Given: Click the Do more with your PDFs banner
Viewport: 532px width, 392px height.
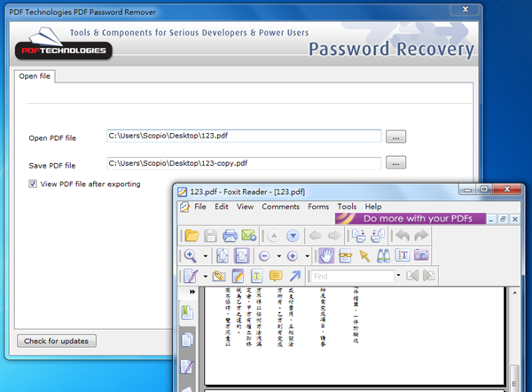Looking at the screenshot, I should tap(411, 218).
